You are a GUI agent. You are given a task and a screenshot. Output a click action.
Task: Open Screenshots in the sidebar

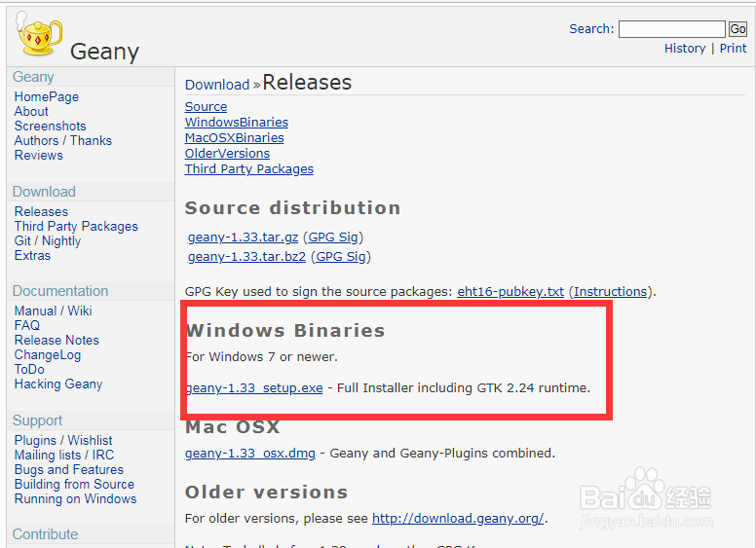(50, 127)
